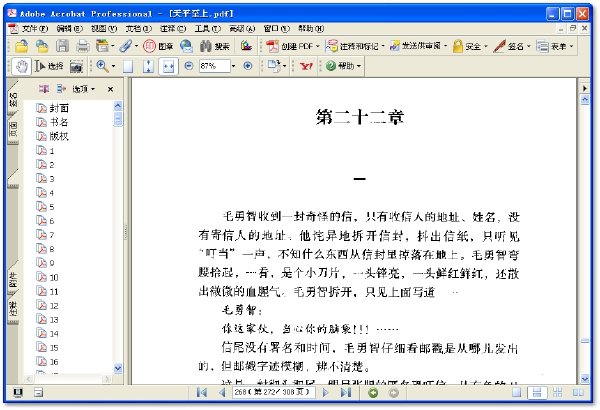Activate the 选择 text select tool
The height and width of the screenshot is (410, 600).
tap(49, 66)
